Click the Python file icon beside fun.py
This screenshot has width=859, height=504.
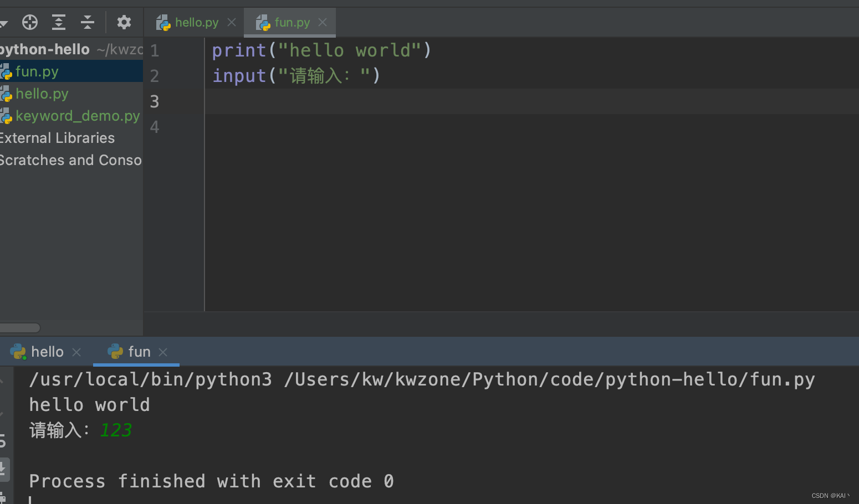(x=6, y=72)
